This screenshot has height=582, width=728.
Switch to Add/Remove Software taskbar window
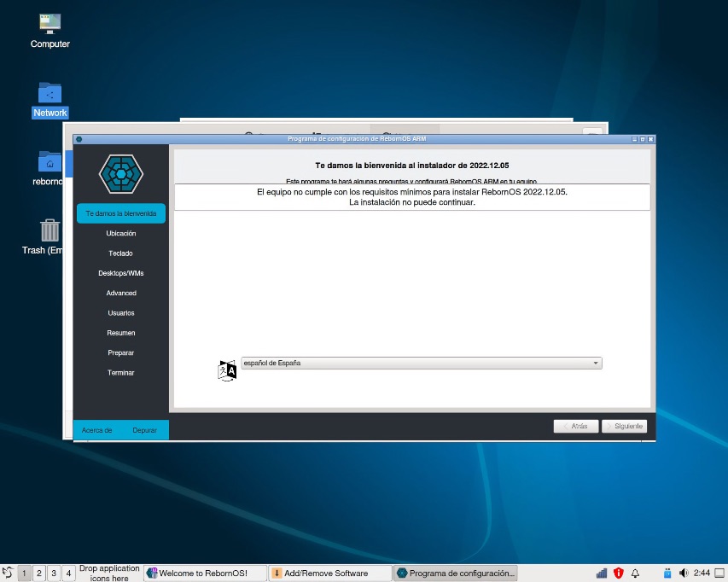pyautogui.click(x=330, y=573)
